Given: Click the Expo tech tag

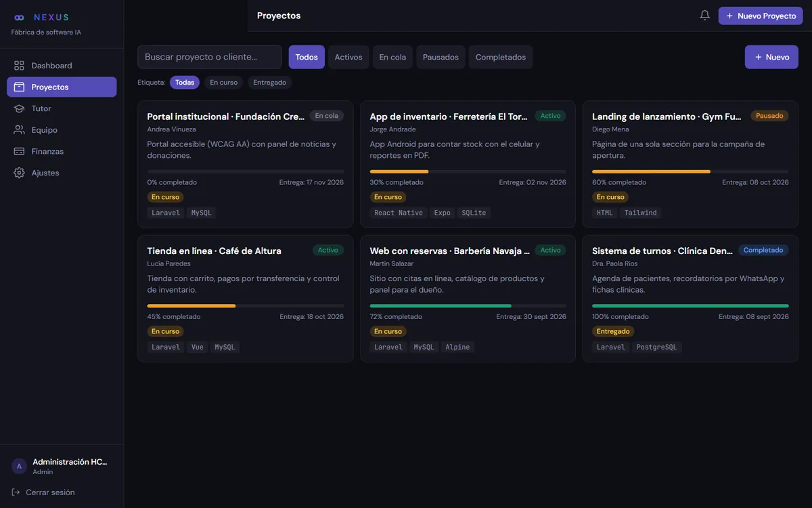Looking at the screenshot, I should pyautogui.click(x=443, y=213).
